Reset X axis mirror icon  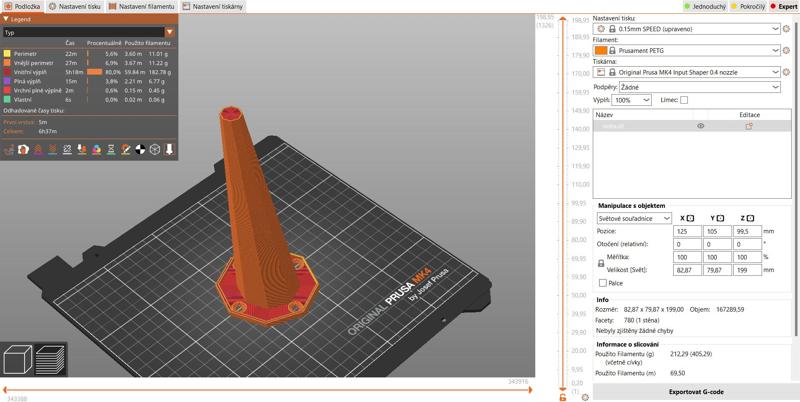pyautogui.click(x=690, y=218)
